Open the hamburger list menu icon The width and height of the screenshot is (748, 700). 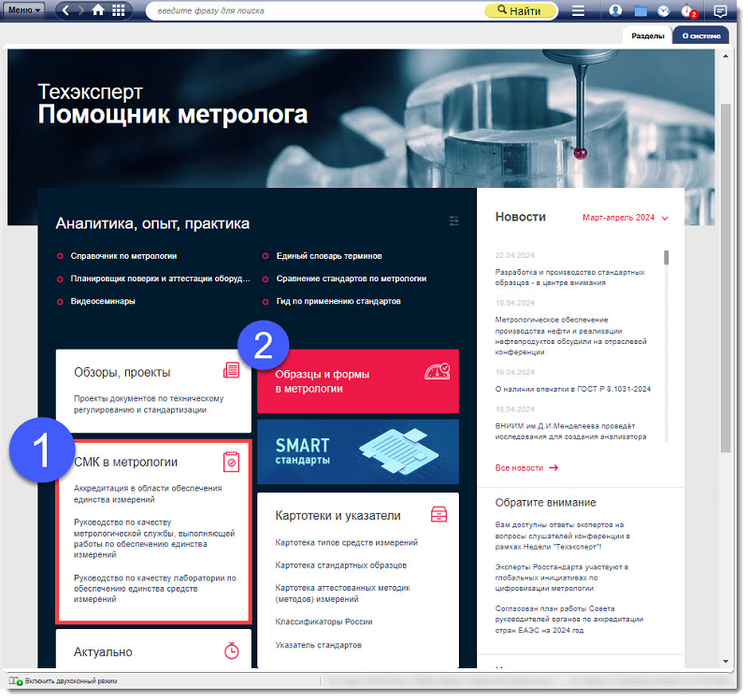tap(578, 10)
